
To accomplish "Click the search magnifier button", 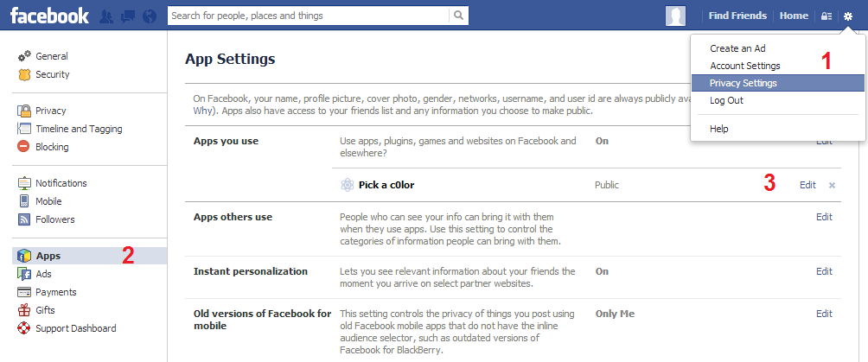I will coord(459,16).
